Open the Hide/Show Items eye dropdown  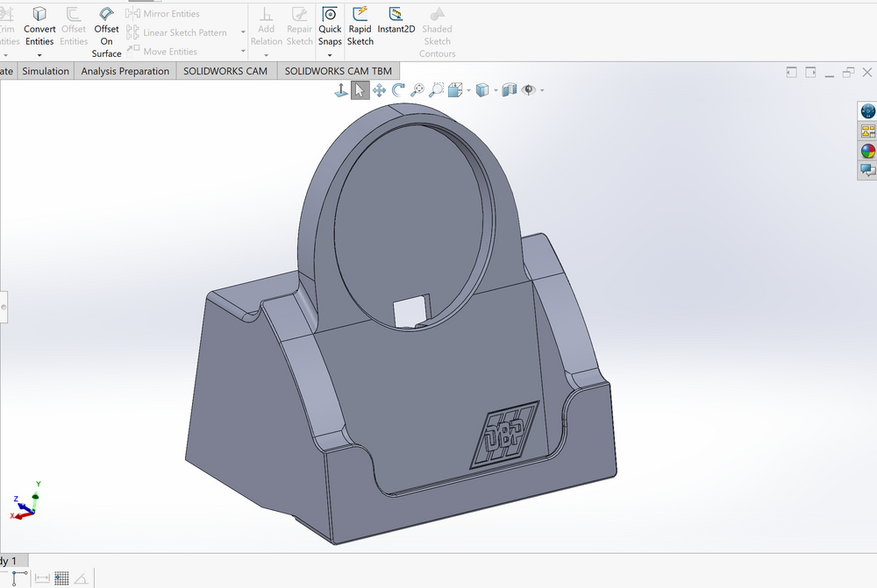(543, 90)
